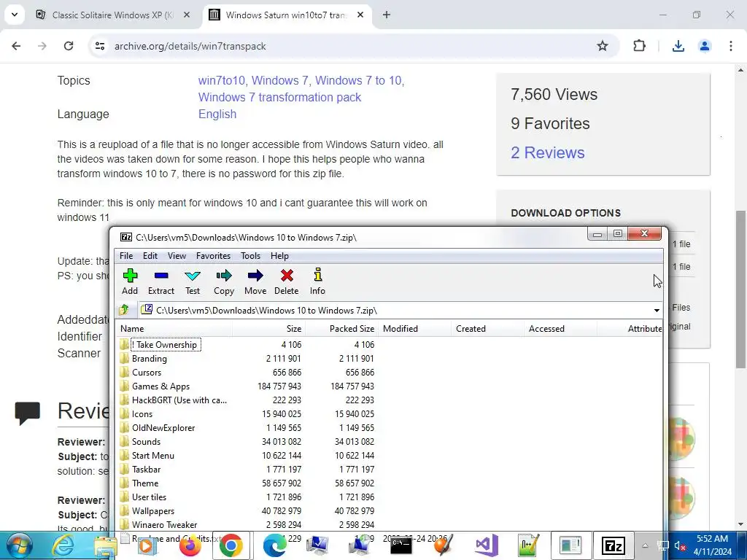Open Visual Studio from the taskbar
Viewport: 747px width, 560px height.
click(x=487, y=545)
